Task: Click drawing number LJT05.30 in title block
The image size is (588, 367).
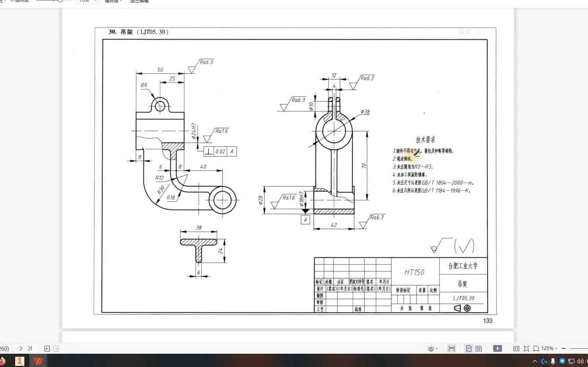Action: click(463, 298)
